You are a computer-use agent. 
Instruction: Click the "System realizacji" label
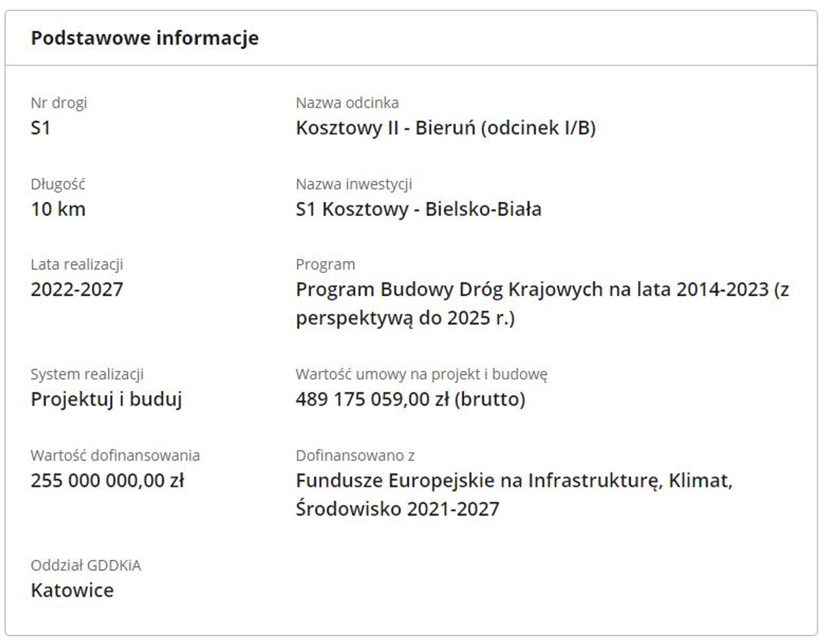87,375
